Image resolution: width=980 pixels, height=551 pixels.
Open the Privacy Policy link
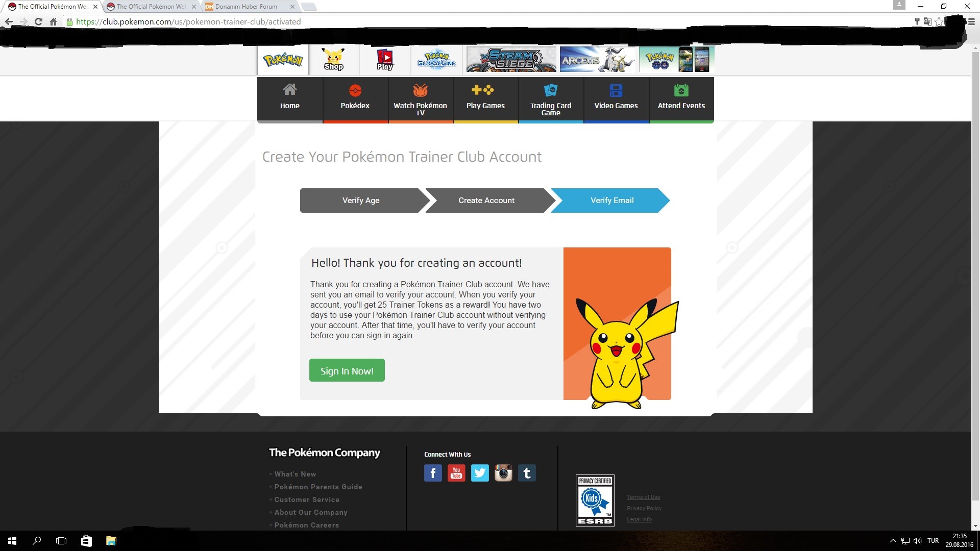coord(644,508)
